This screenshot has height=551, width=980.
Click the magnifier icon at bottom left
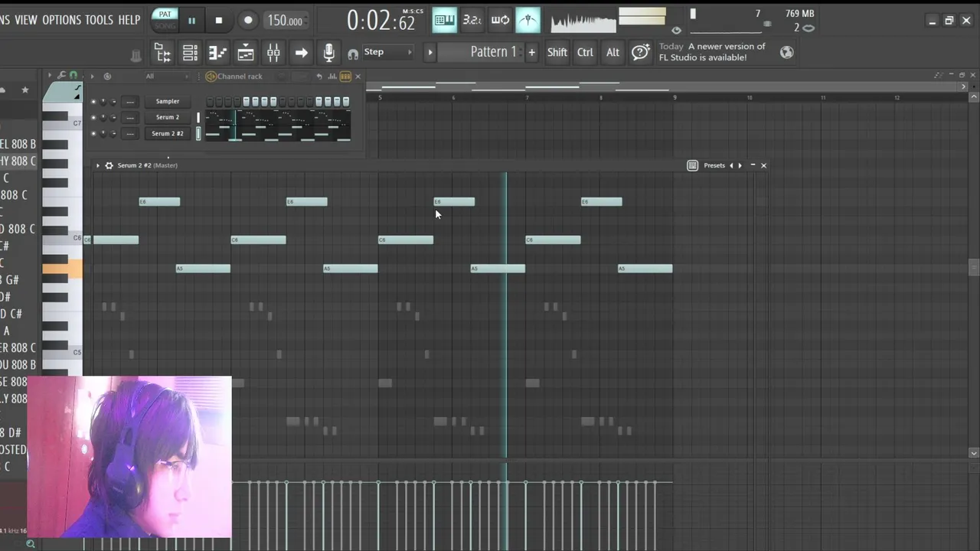pos(31,544)
